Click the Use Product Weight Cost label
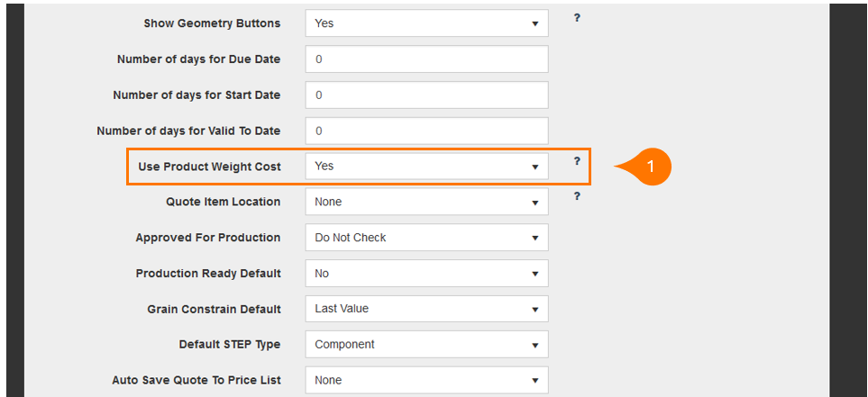 point(210,167)
